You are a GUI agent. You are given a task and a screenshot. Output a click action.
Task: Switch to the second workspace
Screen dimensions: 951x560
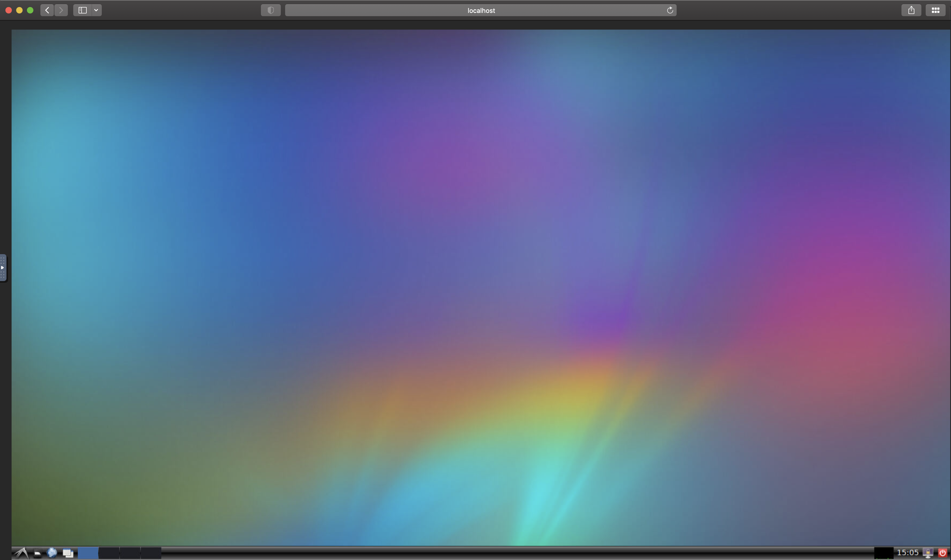coord(109,553)
